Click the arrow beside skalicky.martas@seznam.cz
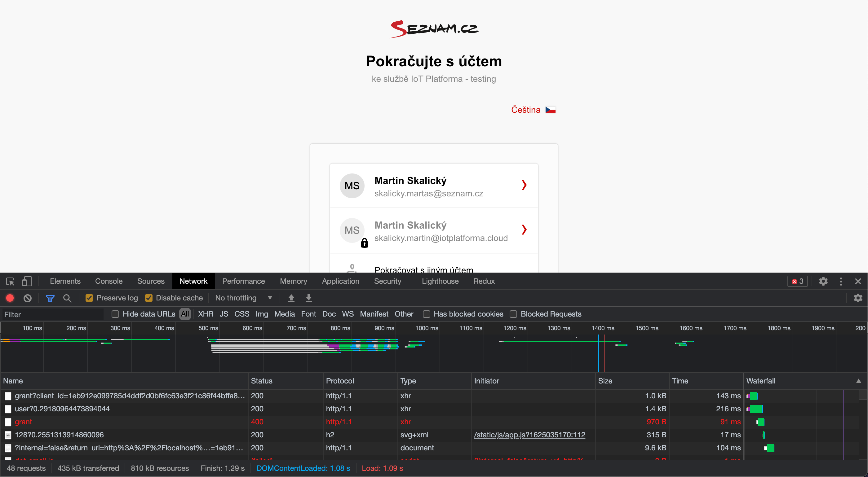Image resolution: width=868 pixels, height=477 pixels. click(524, 185)
